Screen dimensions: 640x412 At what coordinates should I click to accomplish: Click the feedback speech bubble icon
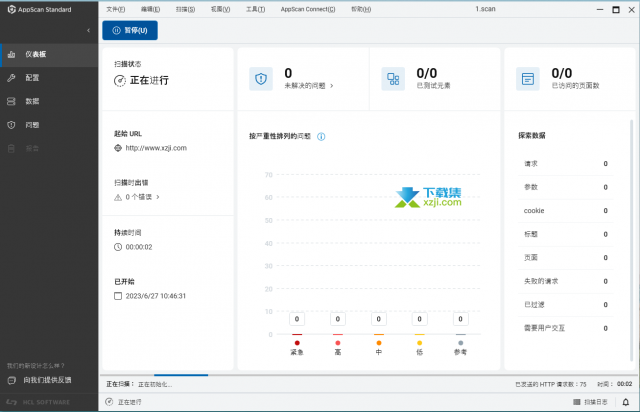pyautogui.click(x=11, y=381)
